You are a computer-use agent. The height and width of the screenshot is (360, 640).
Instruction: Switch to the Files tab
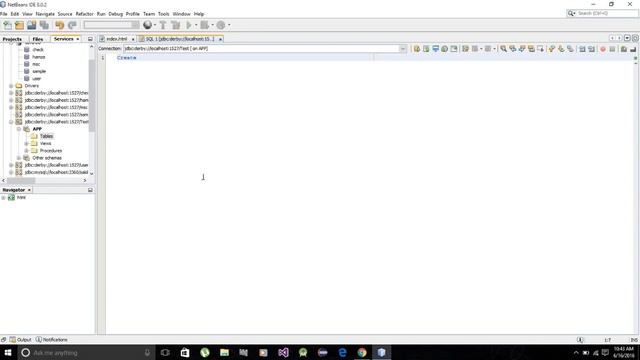click(x=38, y=39)
